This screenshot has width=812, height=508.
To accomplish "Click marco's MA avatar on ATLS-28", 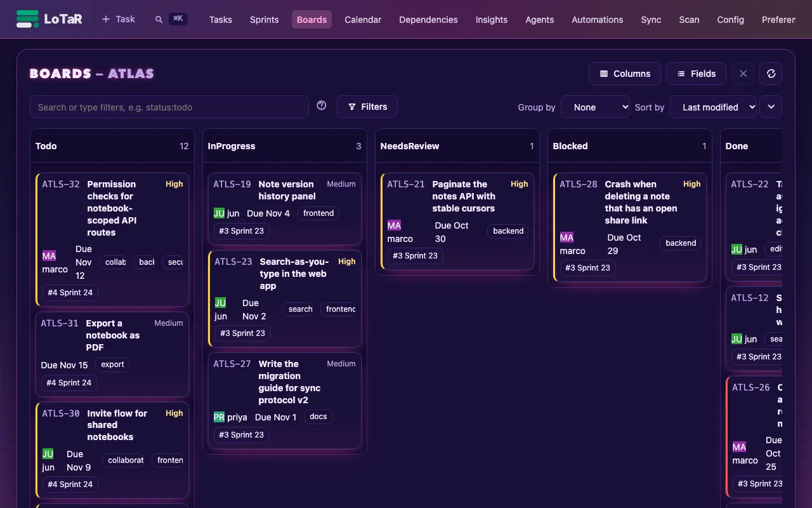I will pos(566,237).
